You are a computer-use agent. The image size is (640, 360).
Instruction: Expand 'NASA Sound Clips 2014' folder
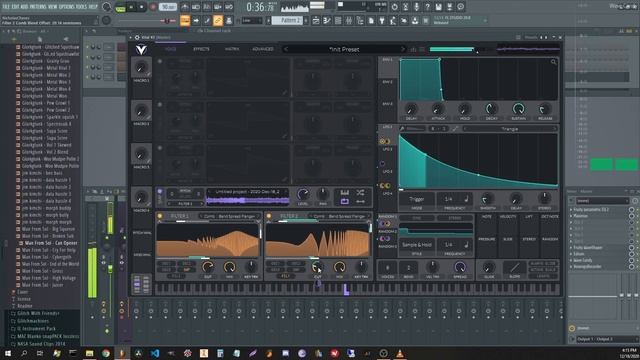tap(41, 344)
